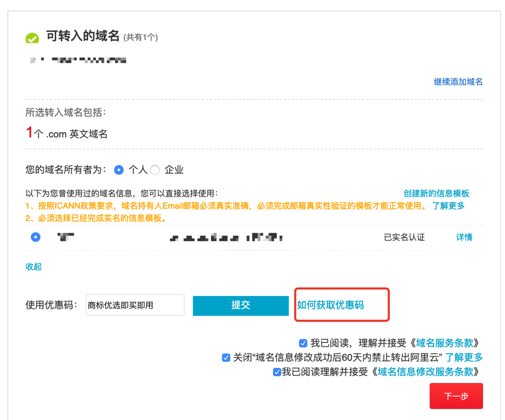This screenshot has height=420, width=505.
Task: Open the 域名服务条款 link
Action: coord(445,343)
